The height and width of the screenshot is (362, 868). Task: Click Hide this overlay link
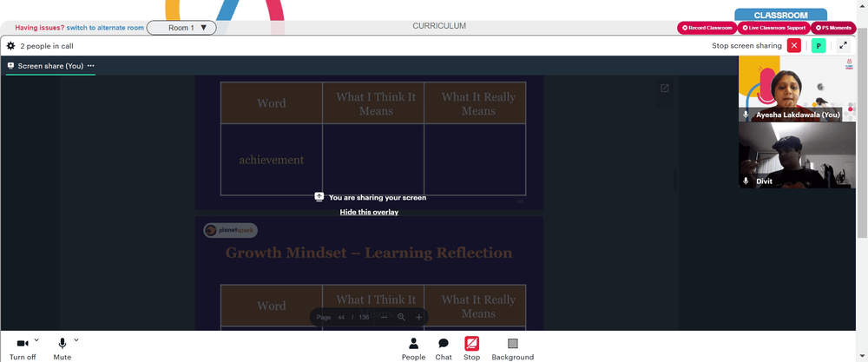pyautogui.click(x=369, y=212)
